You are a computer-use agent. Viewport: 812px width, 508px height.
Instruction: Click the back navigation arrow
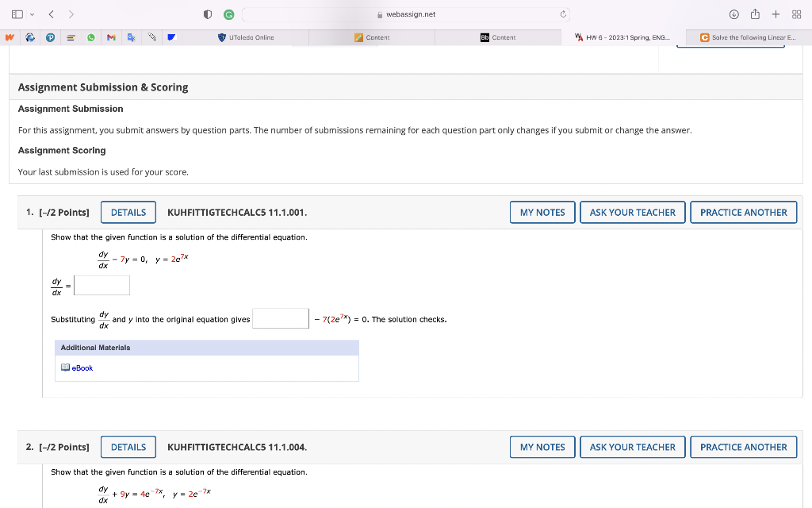click(x=51, y=14)
